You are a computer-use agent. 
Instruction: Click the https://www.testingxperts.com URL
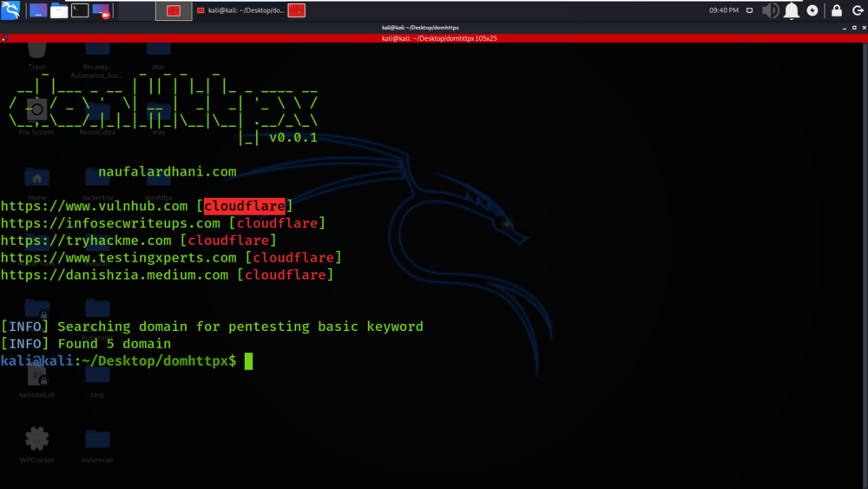118,257
